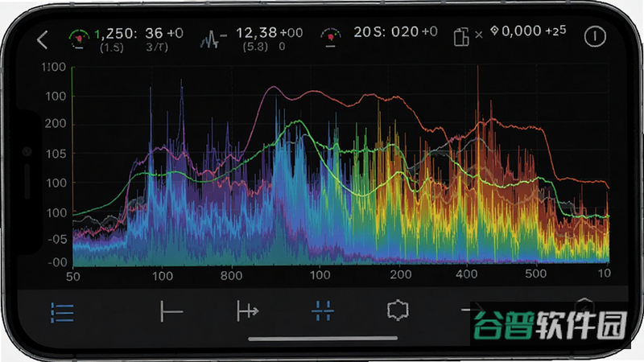Tap the 105 level axis label
This screenshot has width=644, height=362.
tap(56, 154)
